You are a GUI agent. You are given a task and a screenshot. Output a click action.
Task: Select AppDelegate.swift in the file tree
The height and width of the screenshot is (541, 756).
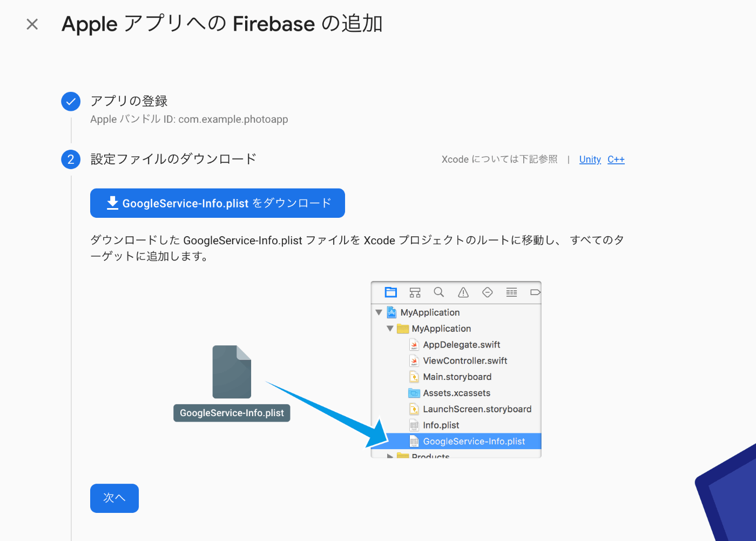pyautogui.click(x=462, y=345)
